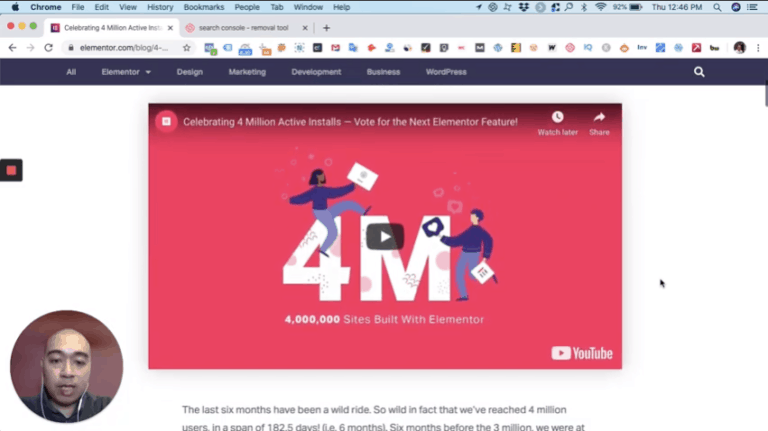768x431 pixels.
Task: Open Spotlight search in menu bar
Action: point(717,7)
